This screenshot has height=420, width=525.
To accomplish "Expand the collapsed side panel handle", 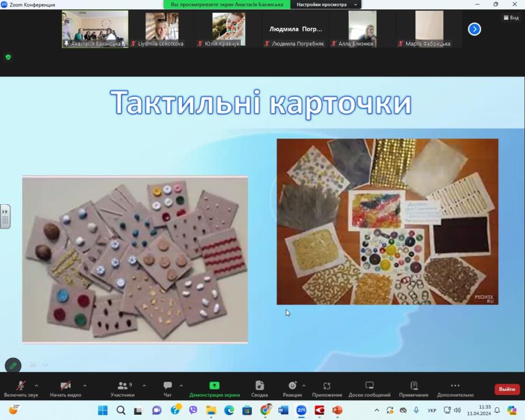I will (x=5, y=216).
